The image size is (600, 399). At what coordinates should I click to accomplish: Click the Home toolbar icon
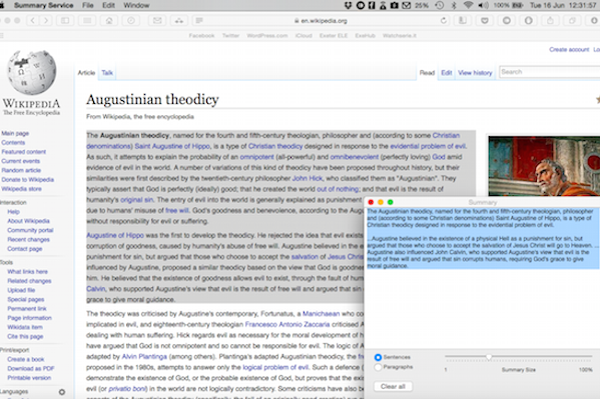[x=109, y=21]
